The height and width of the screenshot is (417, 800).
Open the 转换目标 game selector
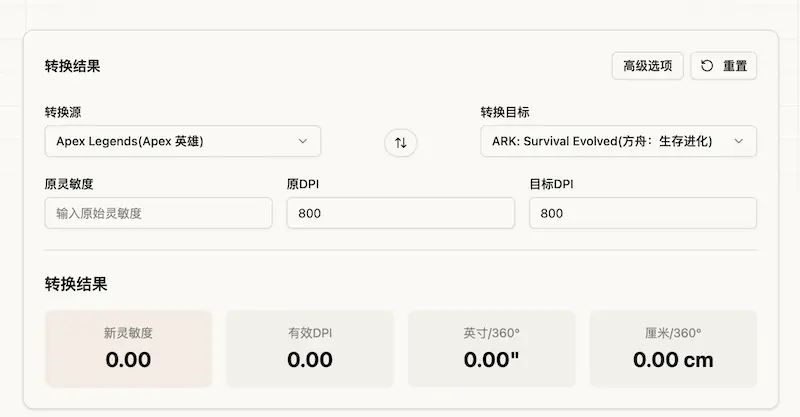[618, 141]
